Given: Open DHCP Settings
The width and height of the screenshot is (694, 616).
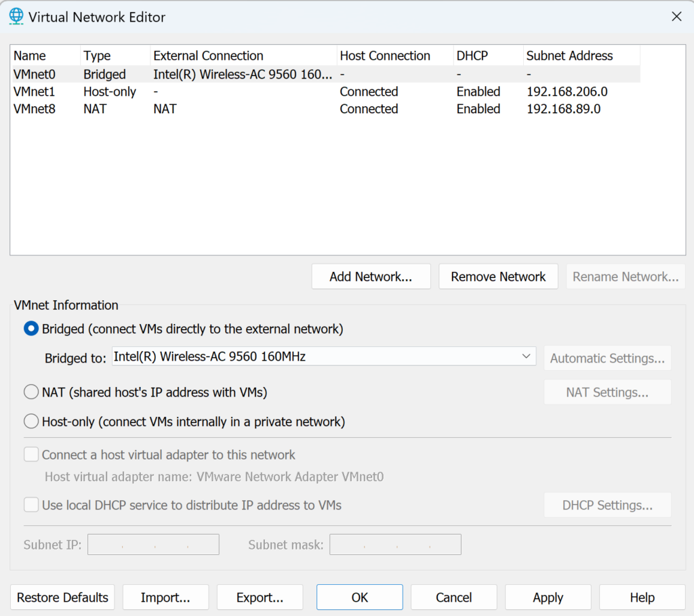Looking at the screenshot, I should (607, 505).
